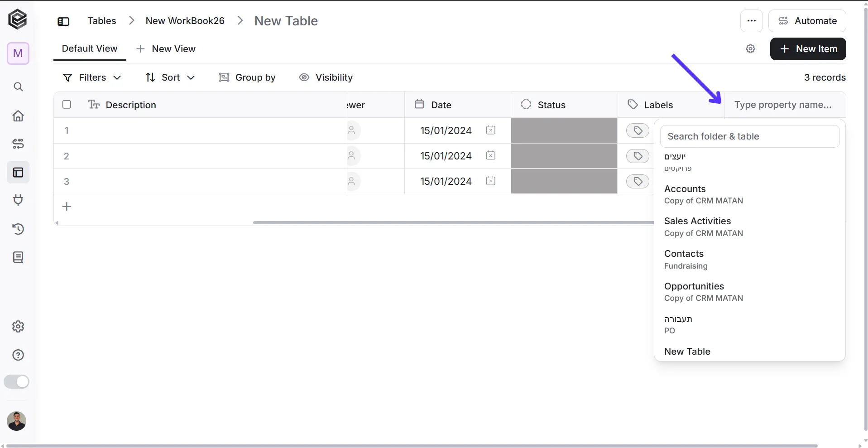868x448 pixels.
Task: Toggle the Visibility eye option
Action: coord(326,77)
